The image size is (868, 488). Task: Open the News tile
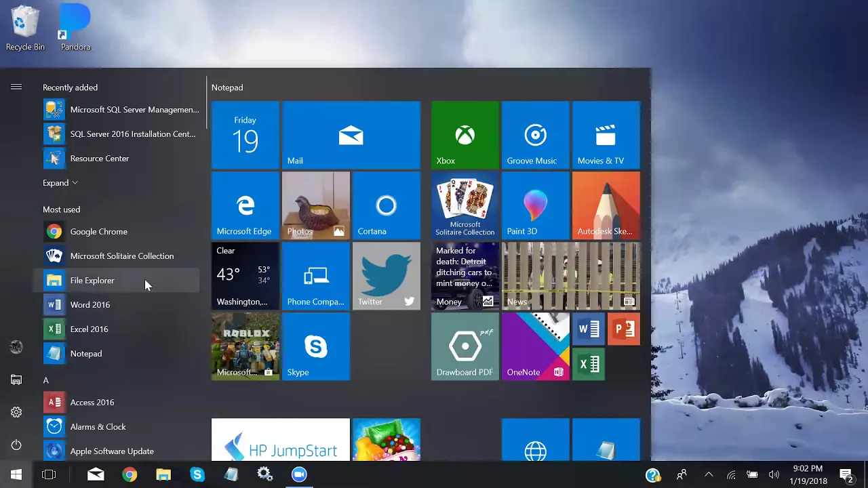[571, 276]
